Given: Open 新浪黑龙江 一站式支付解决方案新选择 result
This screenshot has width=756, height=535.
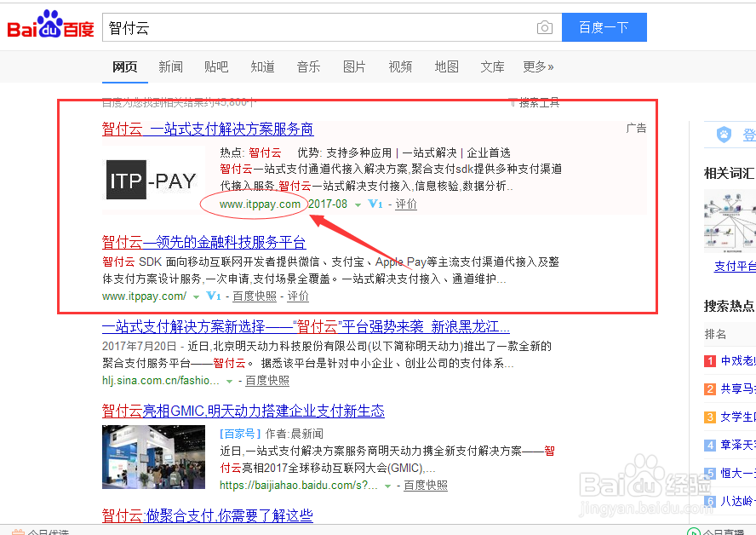Looking at the screenshot, I should pyautogui.click(x=306, y=327).
